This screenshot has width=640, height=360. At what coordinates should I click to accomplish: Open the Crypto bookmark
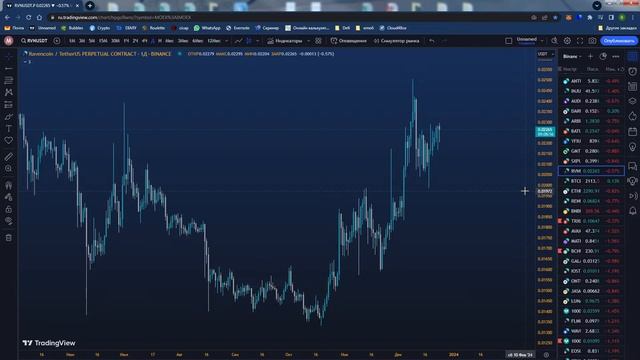click(x=100, y=28)
